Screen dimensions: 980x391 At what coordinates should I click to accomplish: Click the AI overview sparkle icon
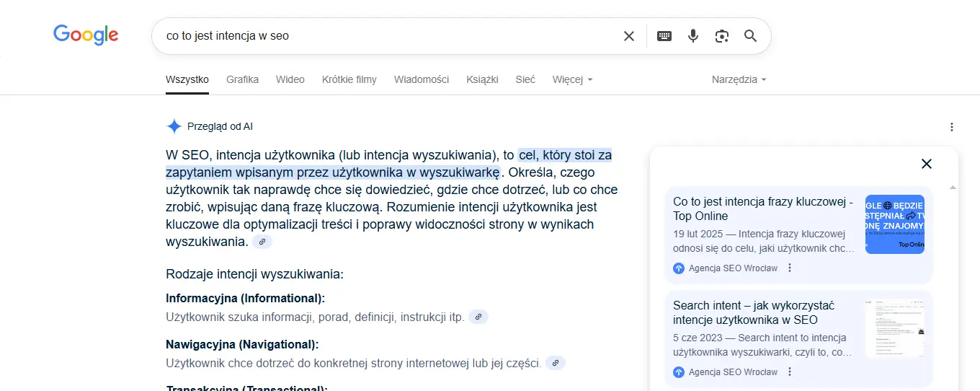tap(174, 126)
